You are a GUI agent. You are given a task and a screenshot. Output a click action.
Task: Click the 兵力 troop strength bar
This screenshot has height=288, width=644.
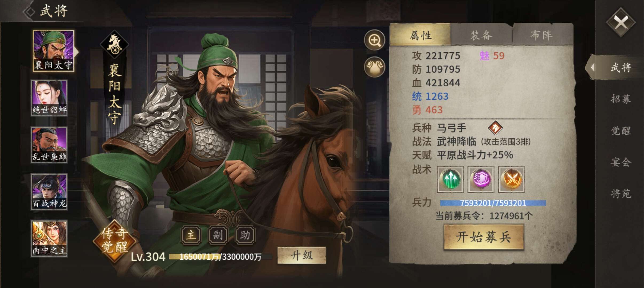[x=493, y=203]
